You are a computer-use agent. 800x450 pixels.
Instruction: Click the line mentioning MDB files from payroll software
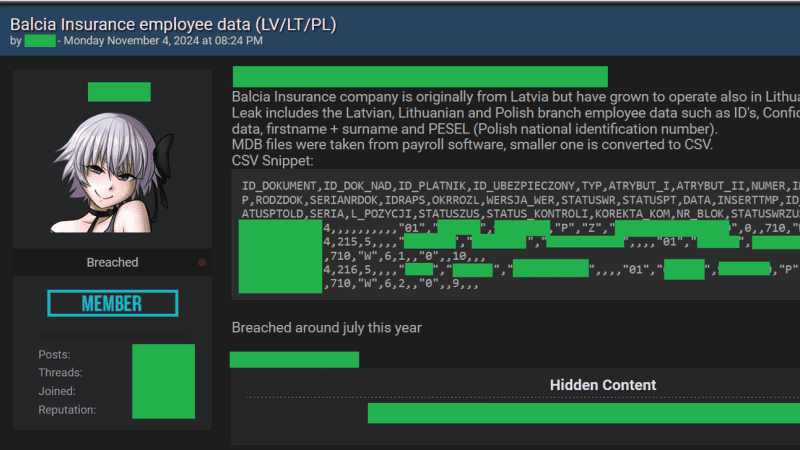[472, 144]
